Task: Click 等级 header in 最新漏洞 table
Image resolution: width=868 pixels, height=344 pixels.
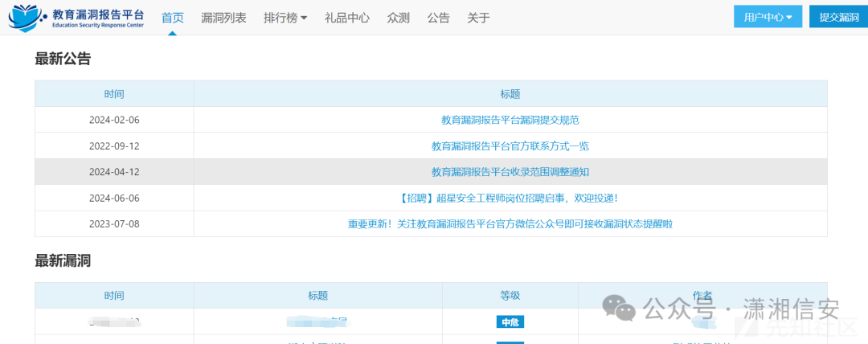Action: coord(510,295)
